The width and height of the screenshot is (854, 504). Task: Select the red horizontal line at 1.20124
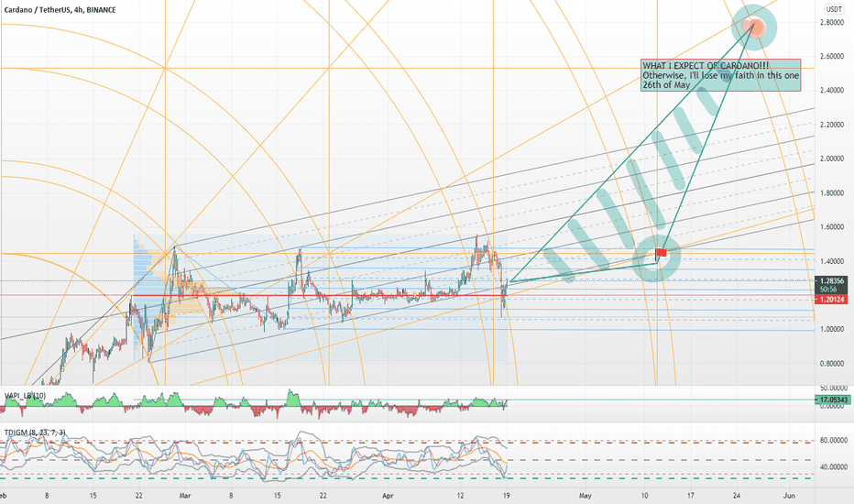click(x=406, y=295)
